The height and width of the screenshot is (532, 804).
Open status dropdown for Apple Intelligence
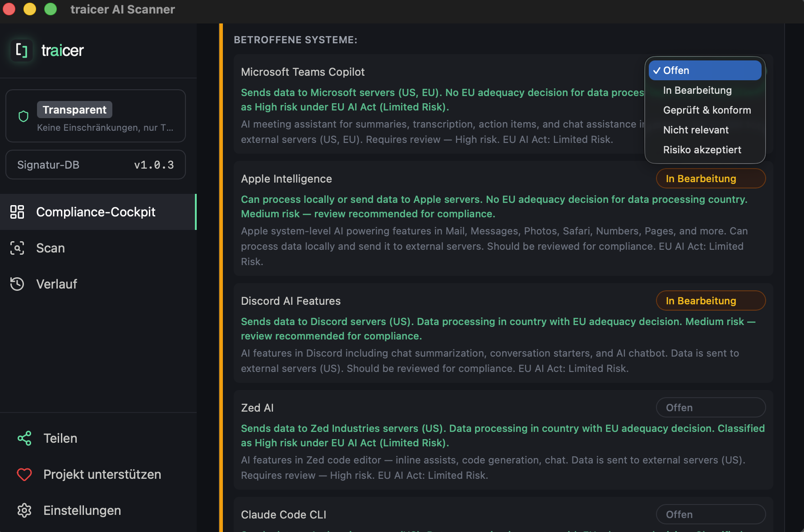click(710, 179)
